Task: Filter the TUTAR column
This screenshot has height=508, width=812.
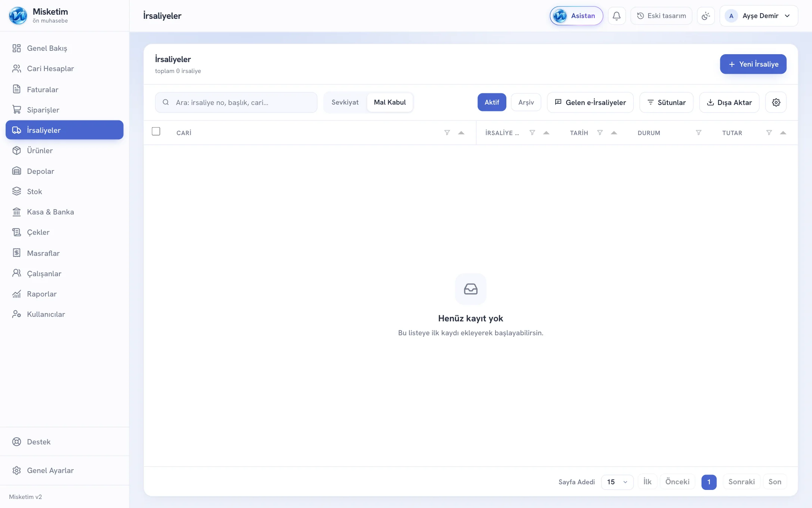Action: click(x=769, y=132)
